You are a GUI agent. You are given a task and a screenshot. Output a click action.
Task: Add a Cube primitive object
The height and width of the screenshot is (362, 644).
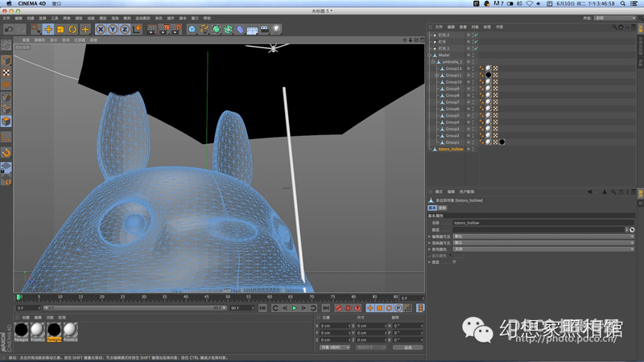pos(192,29)
